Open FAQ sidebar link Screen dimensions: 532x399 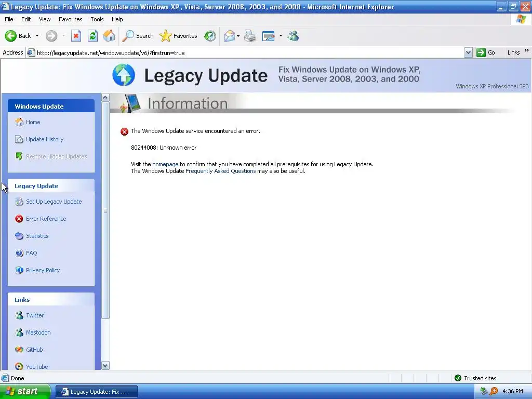coord(31,253)
